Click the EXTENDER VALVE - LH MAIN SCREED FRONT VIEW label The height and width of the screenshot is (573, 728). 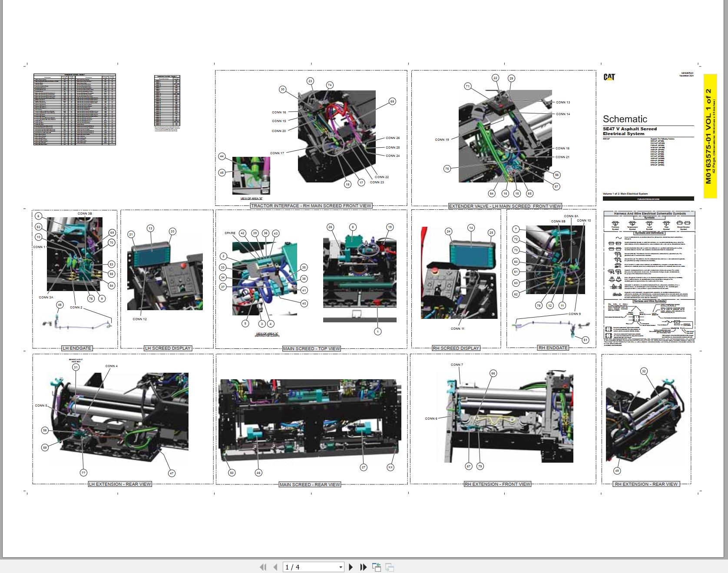505,206
